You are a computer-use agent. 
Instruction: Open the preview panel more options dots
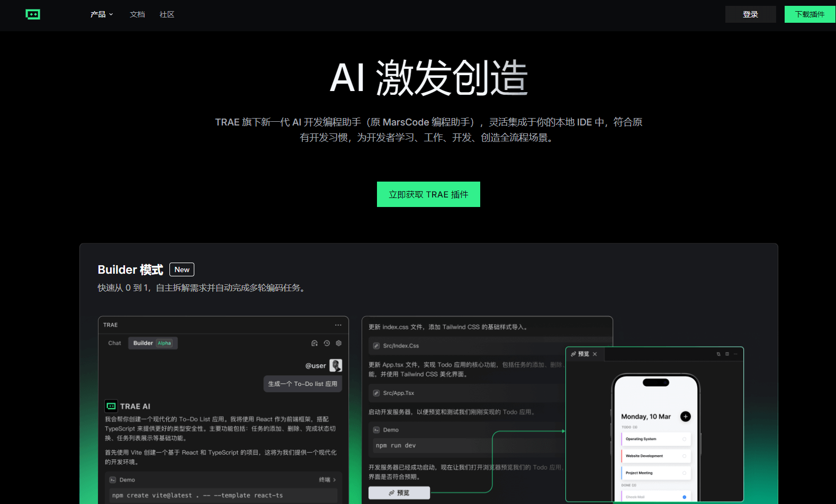(x=735, y=354)
